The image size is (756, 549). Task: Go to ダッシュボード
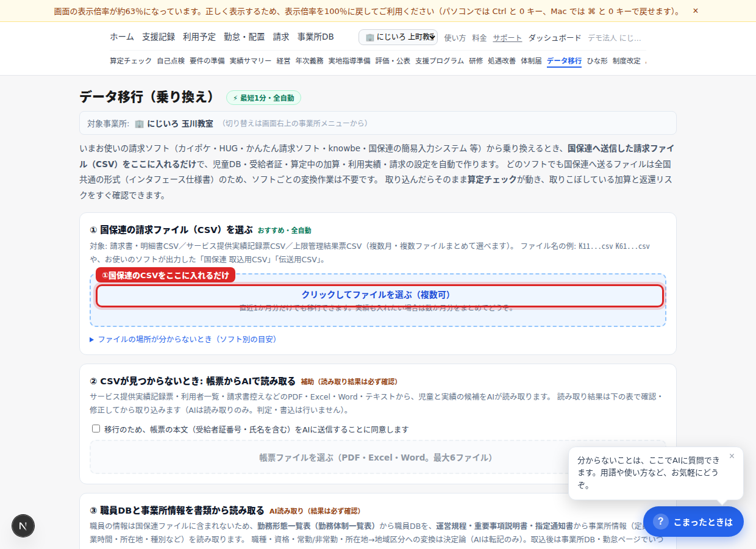pos(555,38)
